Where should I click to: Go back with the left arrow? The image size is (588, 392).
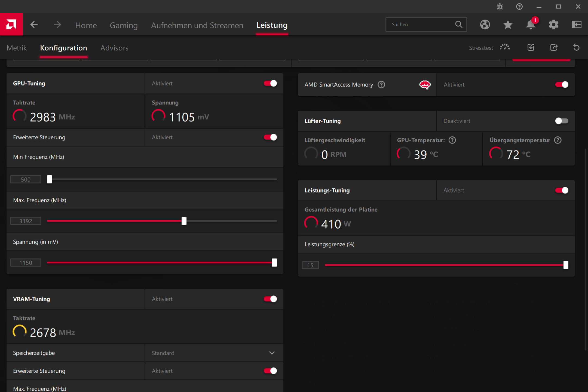point(34,25)
